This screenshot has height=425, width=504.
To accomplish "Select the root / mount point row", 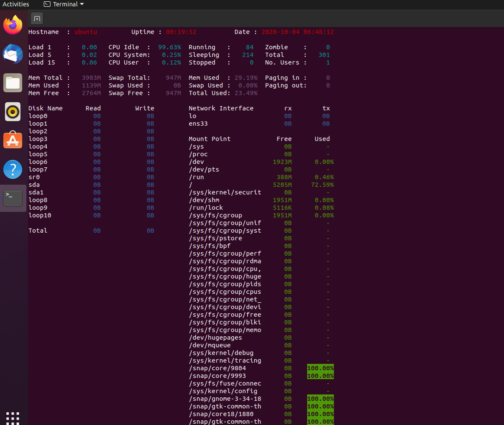I will [x=190, y=185].
